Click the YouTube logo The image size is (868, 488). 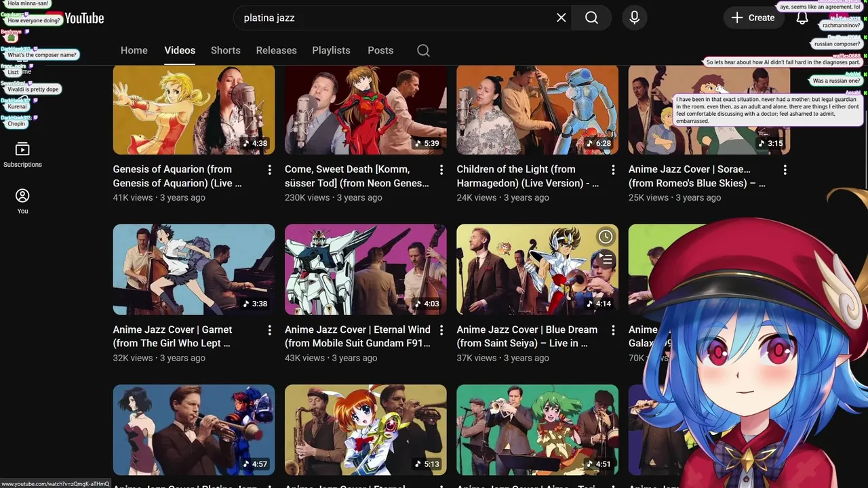[x=75, y=18]
